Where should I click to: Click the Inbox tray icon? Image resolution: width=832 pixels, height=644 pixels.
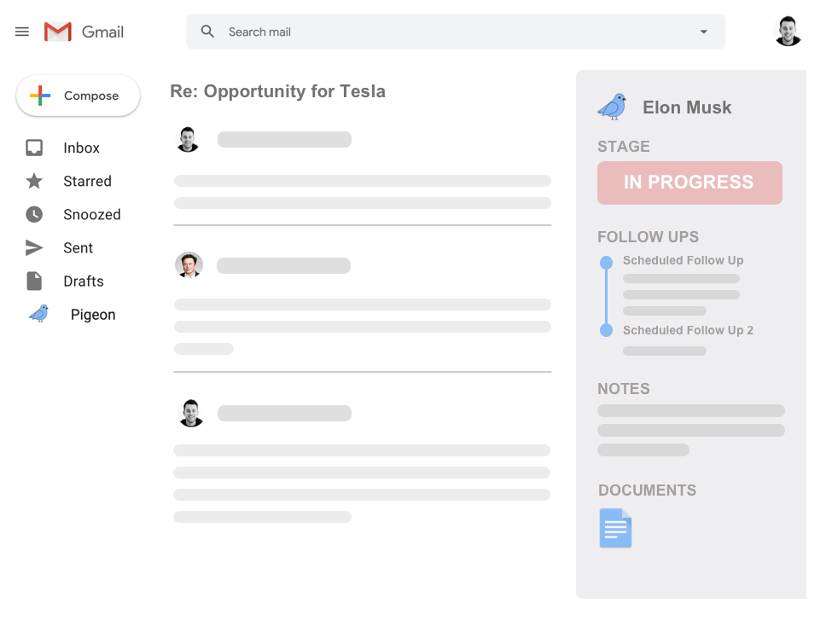34,148
